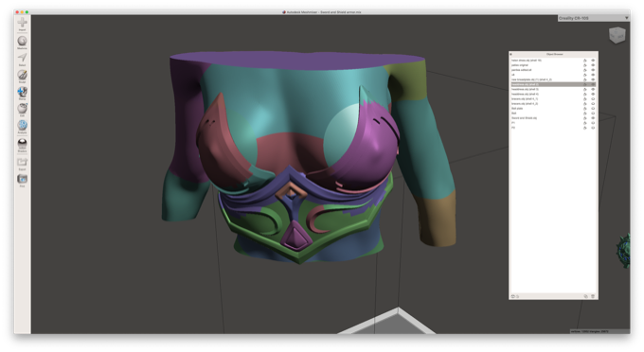Show the Belt plate object
This screenshot has height=352, width=644.
tap(593, 108)
